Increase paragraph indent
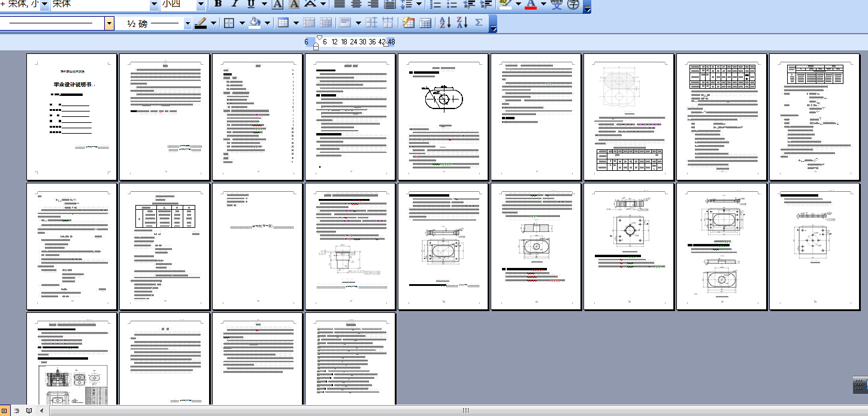This screenshot has width=868, height=416. click(x=486, y=4)
